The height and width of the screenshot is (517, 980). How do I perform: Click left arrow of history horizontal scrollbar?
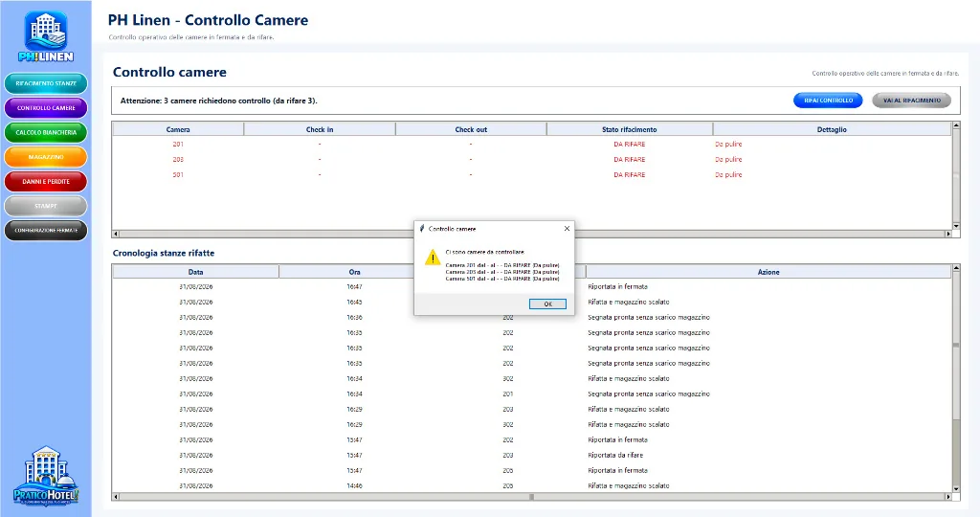(116, 497)
